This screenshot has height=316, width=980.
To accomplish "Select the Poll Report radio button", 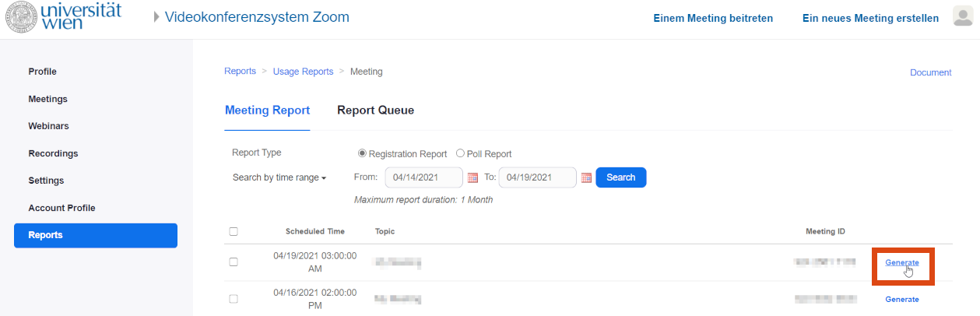I will coord(460,153).
